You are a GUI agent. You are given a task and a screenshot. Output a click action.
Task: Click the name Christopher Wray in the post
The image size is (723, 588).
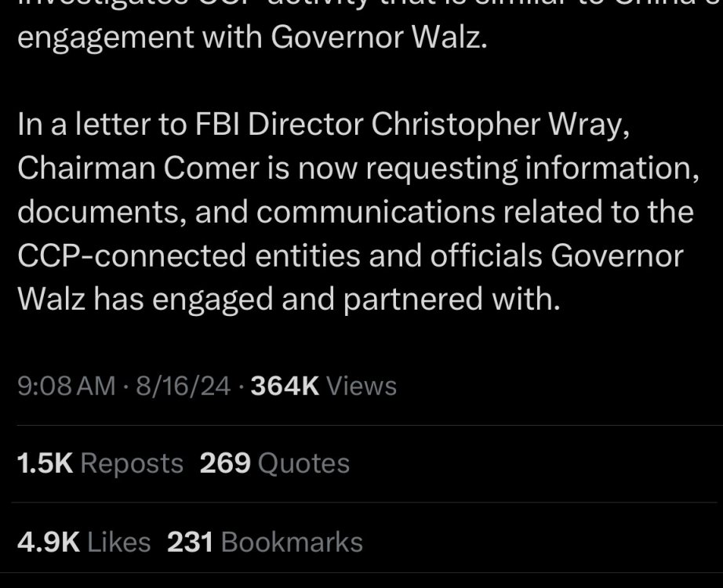(500, 125)
